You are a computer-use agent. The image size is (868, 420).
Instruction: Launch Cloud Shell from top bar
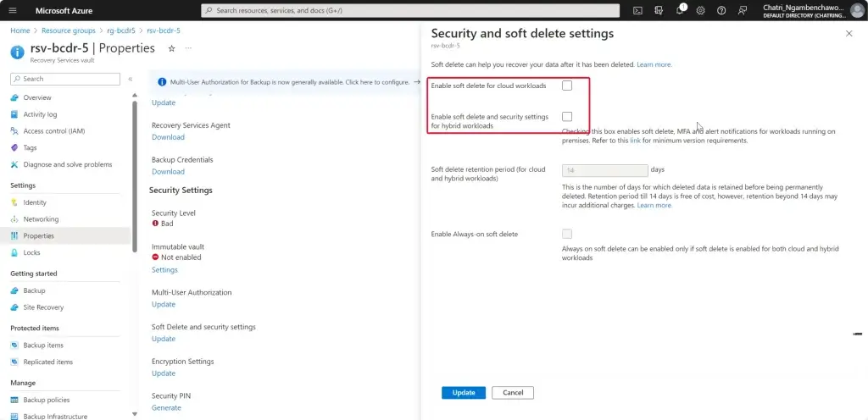click(637, 10)
